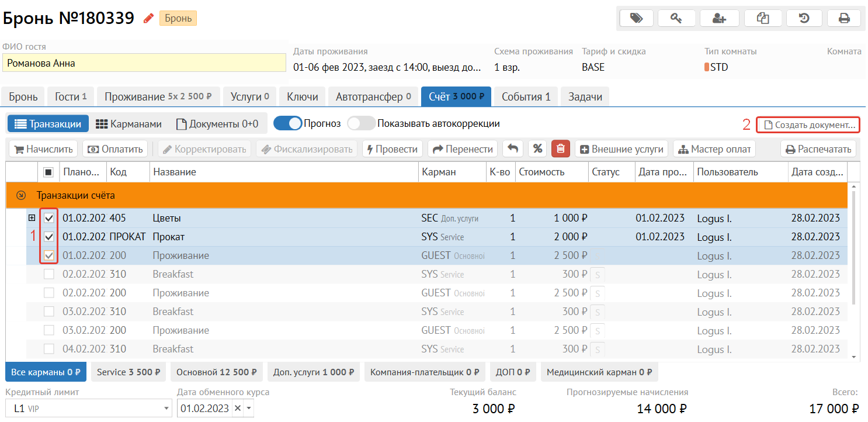Click the add guest icon button

(x=719, y=18)
